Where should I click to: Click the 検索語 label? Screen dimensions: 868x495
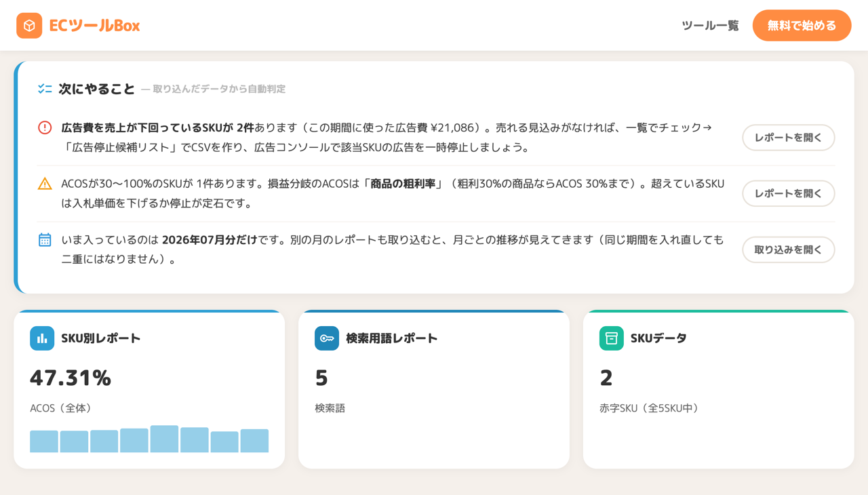tap(330, 408)
